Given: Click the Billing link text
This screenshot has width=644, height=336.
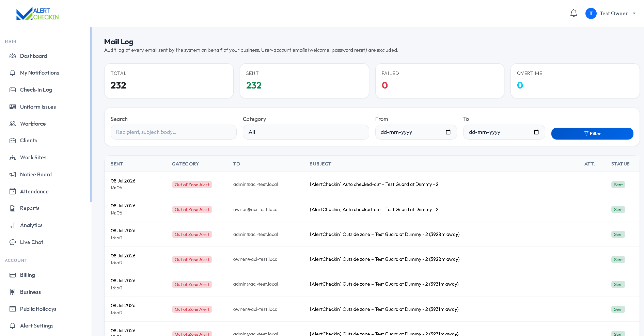Looking at the screenshot, I should pos(28,275).
